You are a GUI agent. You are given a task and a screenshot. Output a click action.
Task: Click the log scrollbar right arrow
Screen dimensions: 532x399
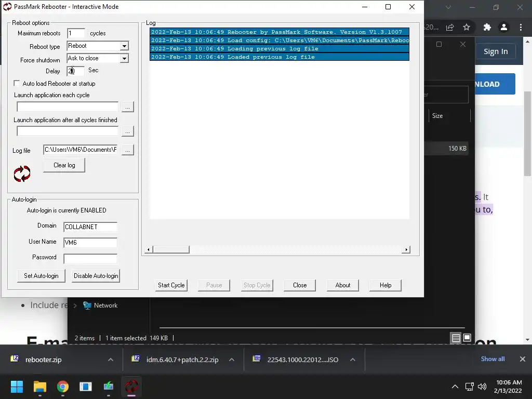pyautogui.click(x=406, y=250)
